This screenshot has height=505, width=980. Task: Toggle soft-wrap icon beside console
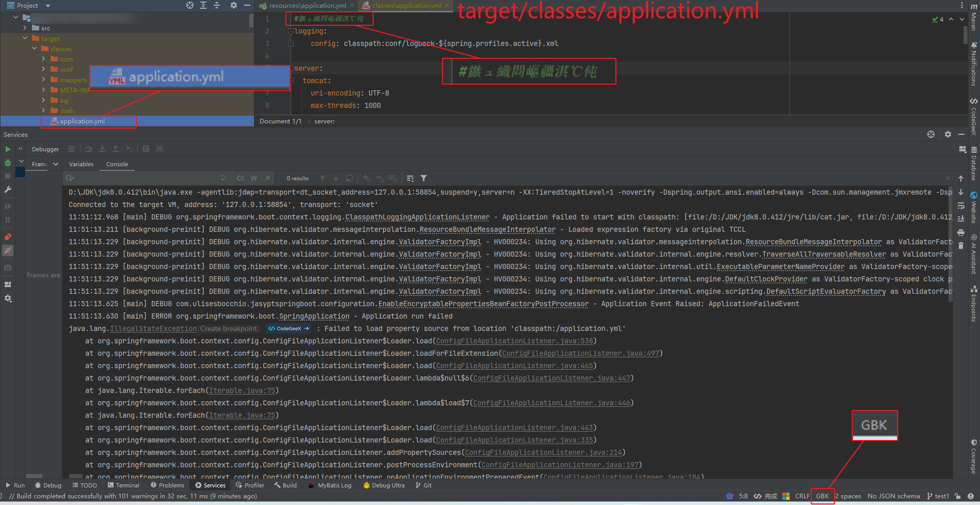[961, 206]
